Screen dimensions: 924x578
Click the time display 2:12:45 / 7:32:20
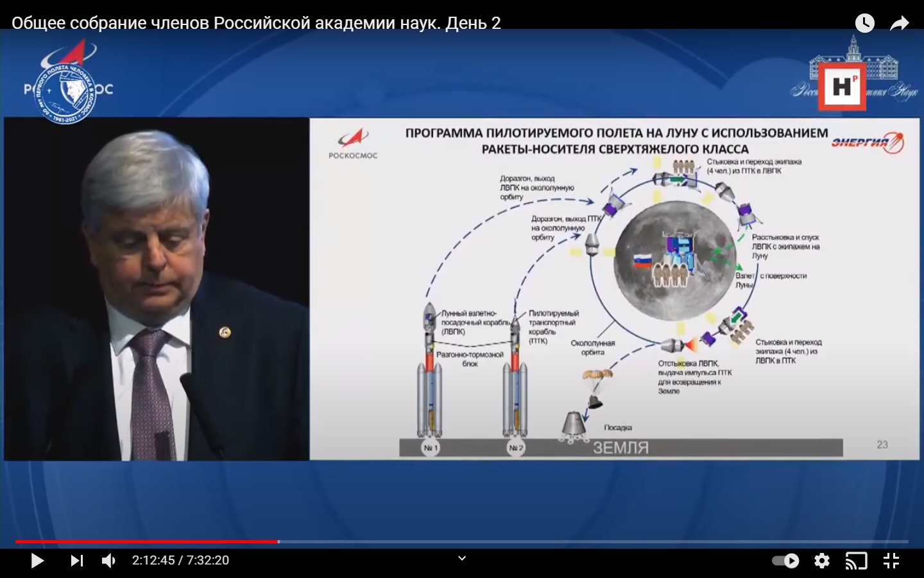pyautogui.click(x=180, y=561)
